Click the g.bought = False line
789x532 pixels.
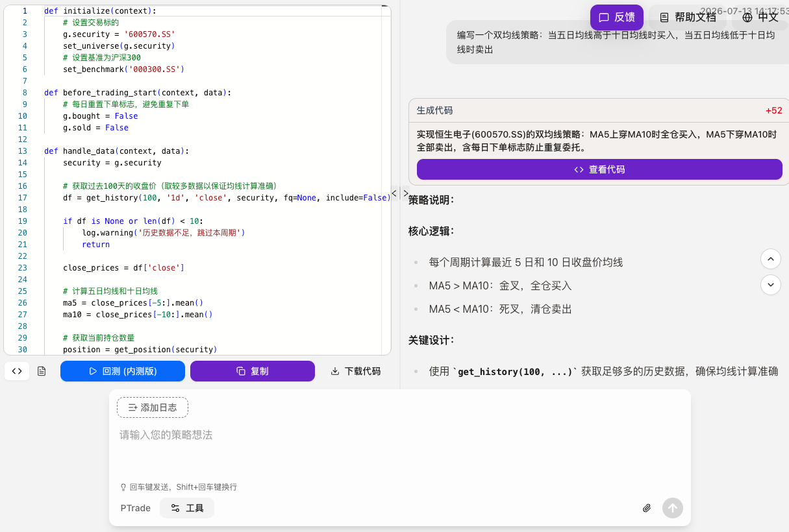pyautogui.click(x=101, y=115)
